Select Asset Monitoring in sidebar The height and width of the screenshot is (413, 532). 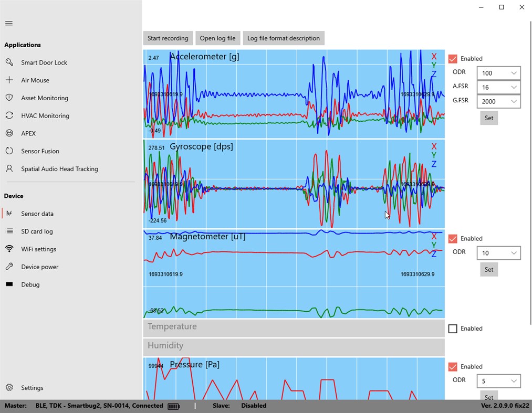click(45, 98)
